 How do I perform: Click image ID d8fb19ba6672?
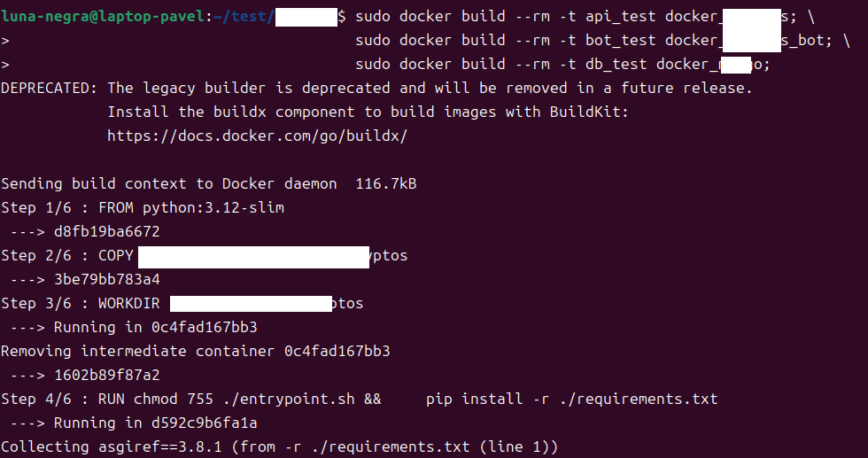pos(106,231)
